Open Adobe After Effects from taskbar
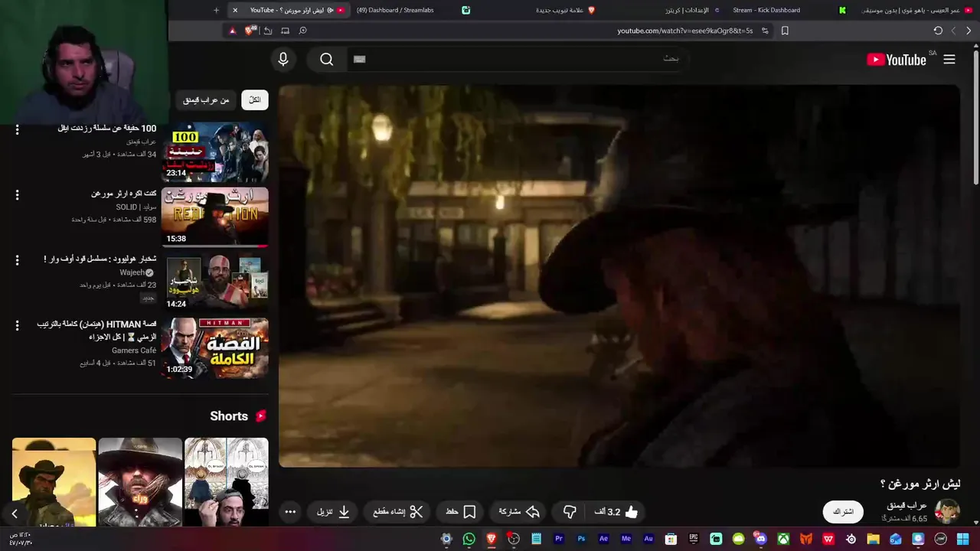 (x=603, y=539)
